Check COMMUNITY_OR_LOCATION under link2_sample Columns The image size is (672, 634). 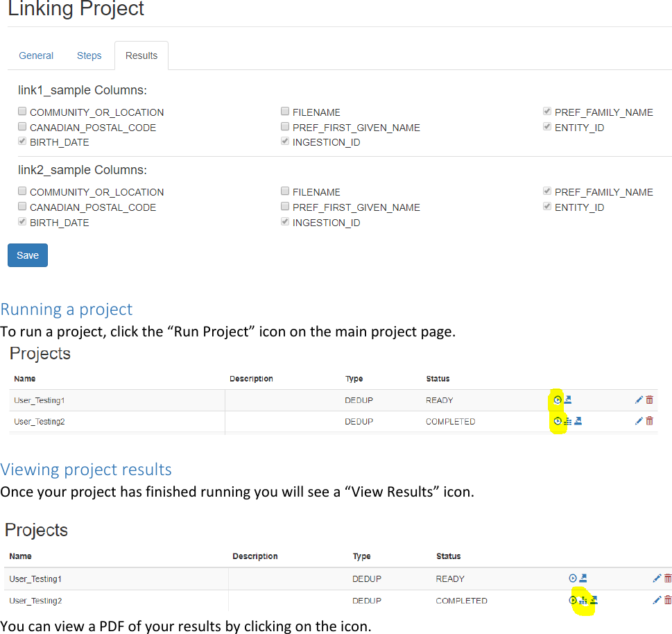[22, 191]
